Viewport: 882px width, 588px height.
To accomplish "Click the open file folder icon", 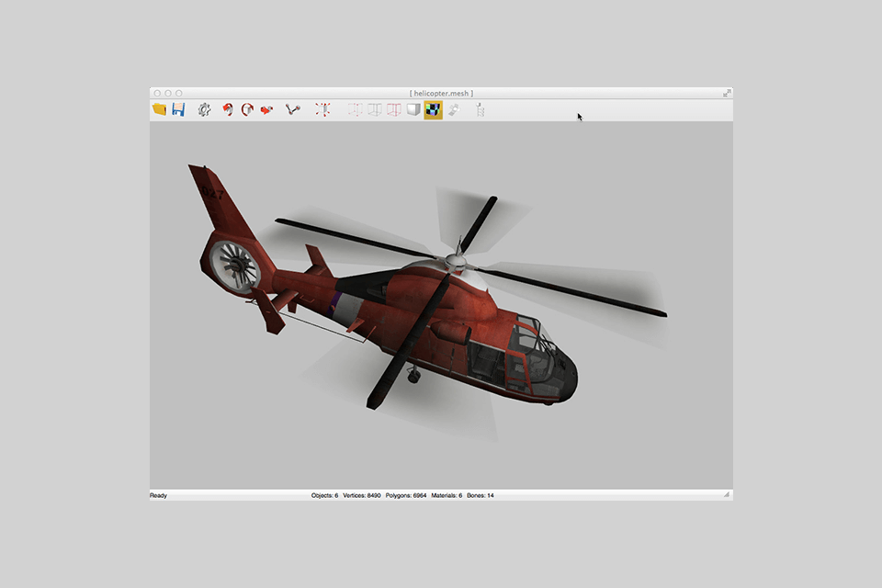I will [x=159, y=109].
